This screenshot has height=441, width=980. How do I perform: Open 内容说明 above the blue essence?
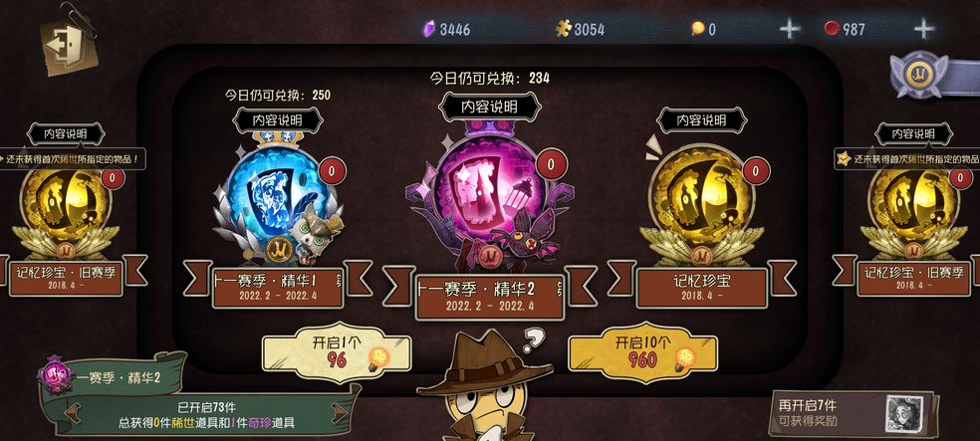coord(278,119)
